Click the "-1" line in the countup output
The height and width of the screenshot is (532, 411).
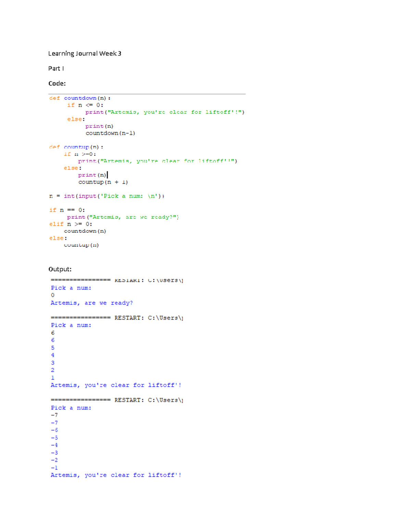(x=54, y=468)
